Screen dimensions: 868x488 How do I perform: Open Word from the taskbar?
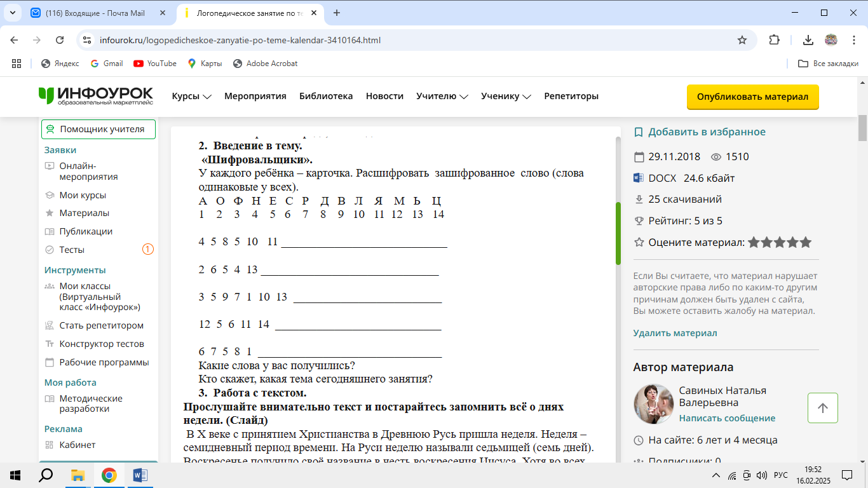pyautogui.click(x=140, y=475)
